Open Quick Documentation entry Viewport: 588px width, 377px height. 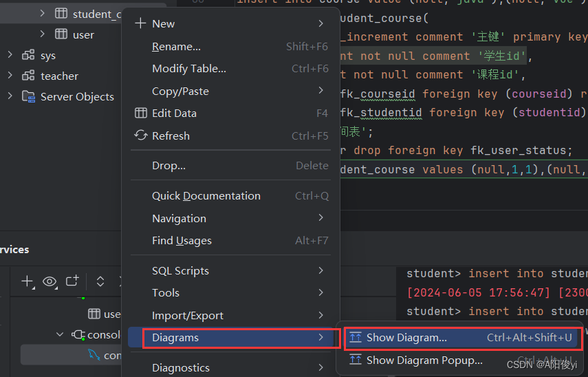[x=230, y=196]
